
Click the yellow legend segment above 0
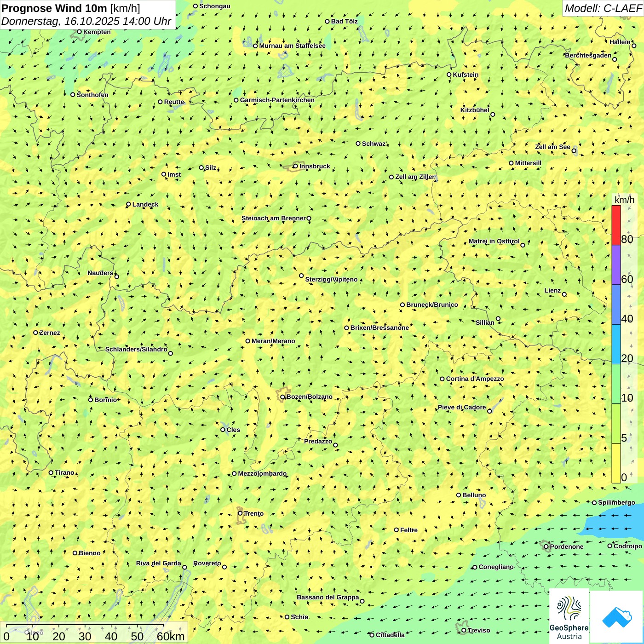pyautogui.click(x=616, y=463)
